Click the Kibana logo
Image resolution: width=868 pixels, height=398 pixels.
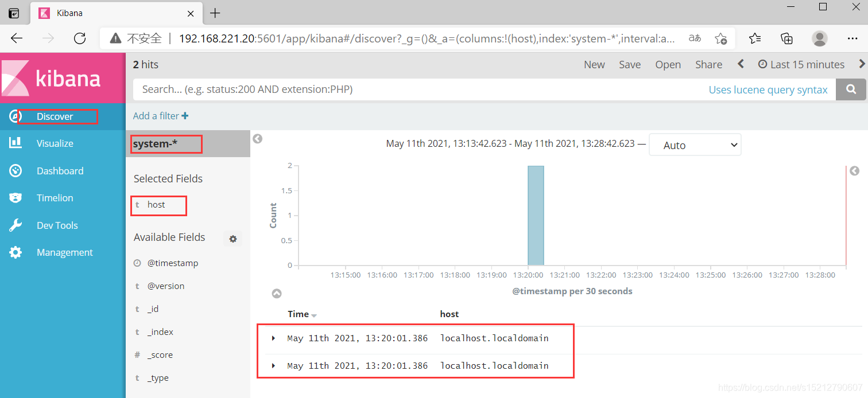63,77
